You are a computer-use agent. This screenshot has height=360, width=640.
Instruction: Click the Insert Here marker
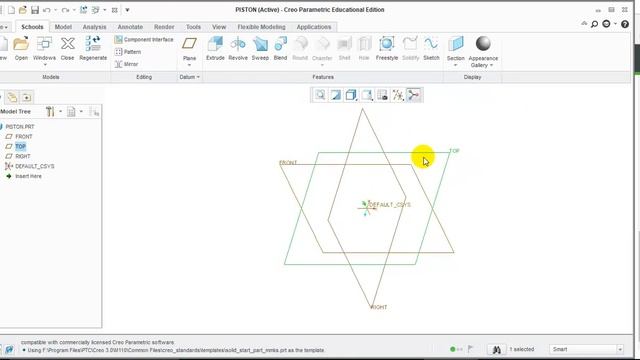coord(28,176)
